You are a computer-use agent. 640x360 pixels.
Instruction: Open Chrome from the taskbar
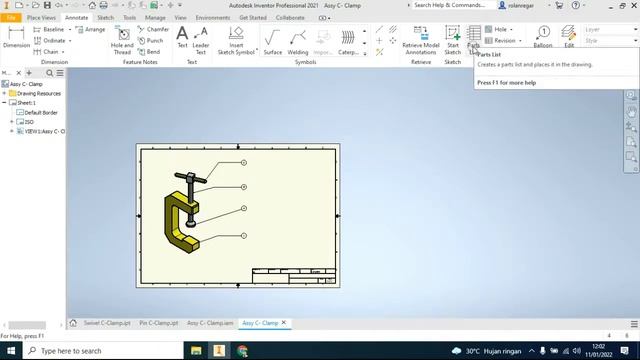(242, 351)
